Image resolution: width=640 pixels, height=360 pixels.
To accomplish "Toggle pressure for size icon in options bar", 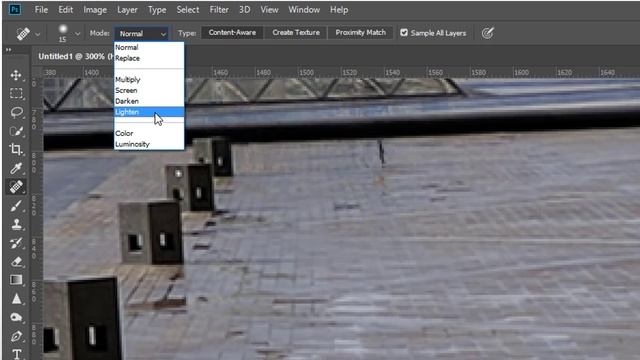I will tap(487, 33).
